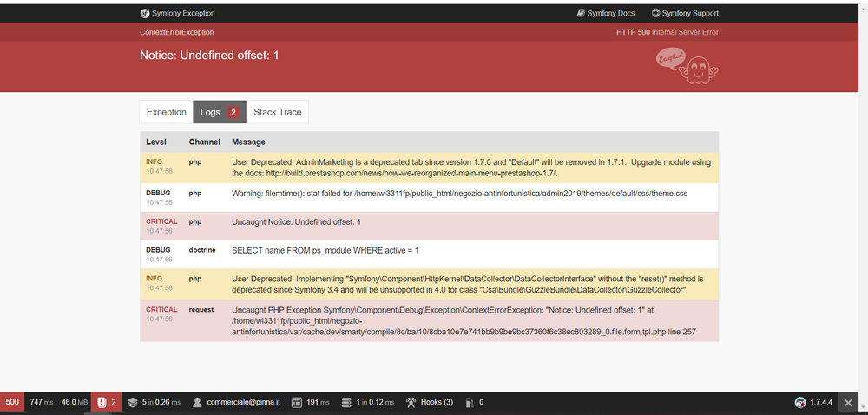Click the Logs count badge showing 2
The image size is (868, 415).
pyautogui.click(x=233, y=112)
